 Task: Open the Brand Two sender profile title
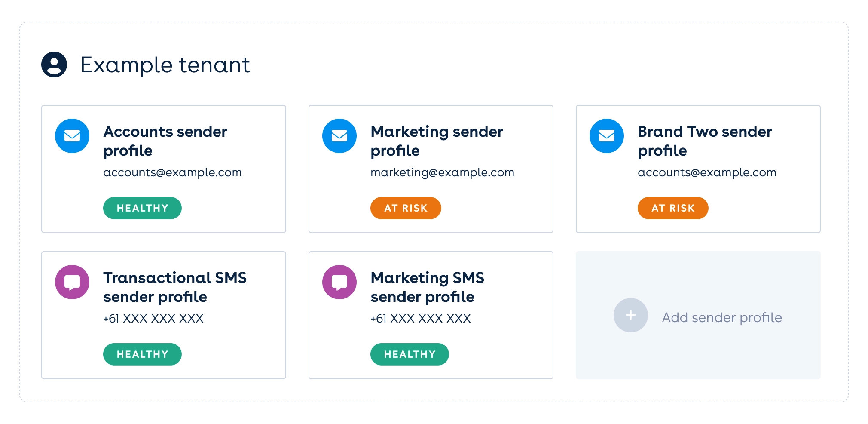[x=705, y=141]
